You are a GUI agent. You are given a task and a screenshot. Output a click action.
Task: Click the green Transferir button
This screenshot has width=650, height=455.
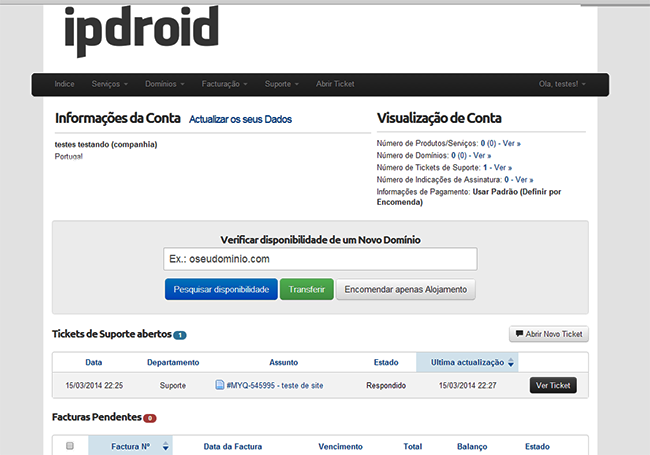306,289
